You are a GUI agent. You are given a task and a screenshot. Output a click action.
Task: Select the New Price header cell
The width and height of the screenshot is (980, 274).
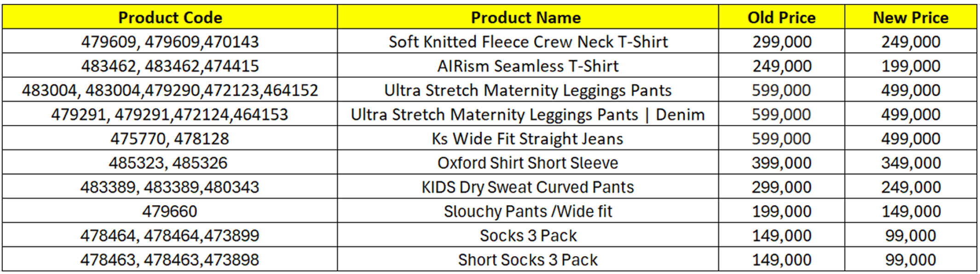click(x=911, y=17)
